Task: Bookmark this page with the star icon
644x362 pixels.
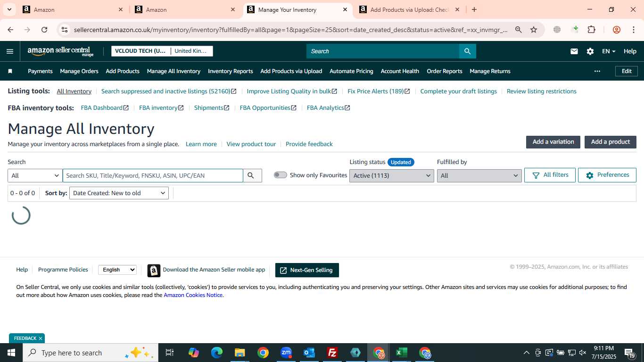Action: [534, 30]
